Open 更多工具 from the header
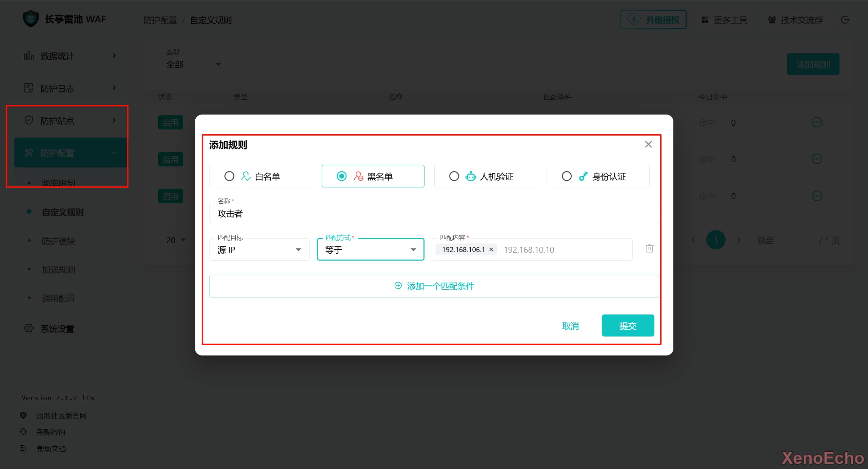Viewport: 868px width, 469px height. (x=724, y=20)
